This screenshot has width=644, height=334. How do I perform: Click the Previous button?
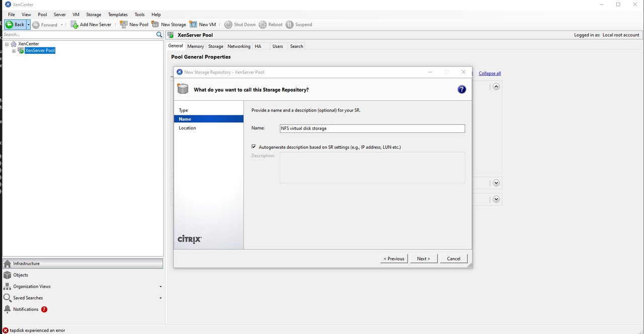coord(394,258)
